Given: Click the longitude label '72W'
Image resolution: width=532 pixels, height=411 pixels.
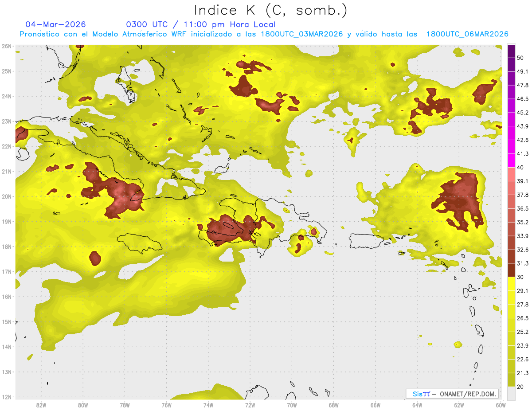Looking at the screenshot, I should click(250, 405).
